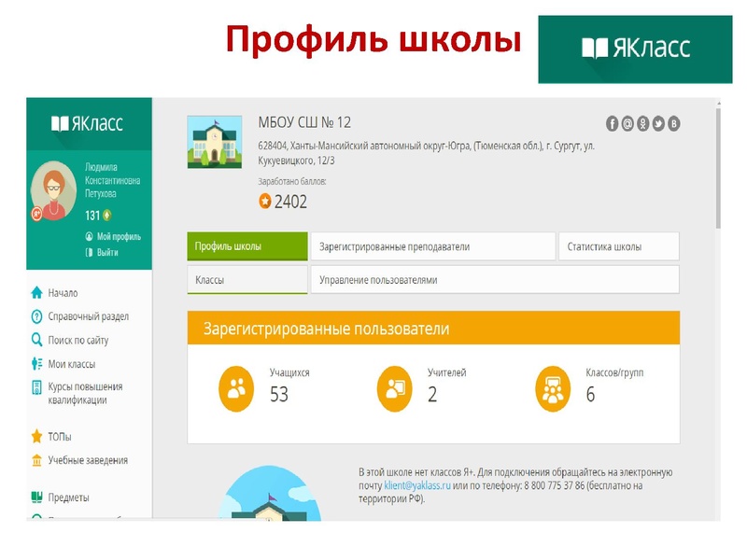
Task: Click the orange Классов/групп icon
Action: [553, 387]
